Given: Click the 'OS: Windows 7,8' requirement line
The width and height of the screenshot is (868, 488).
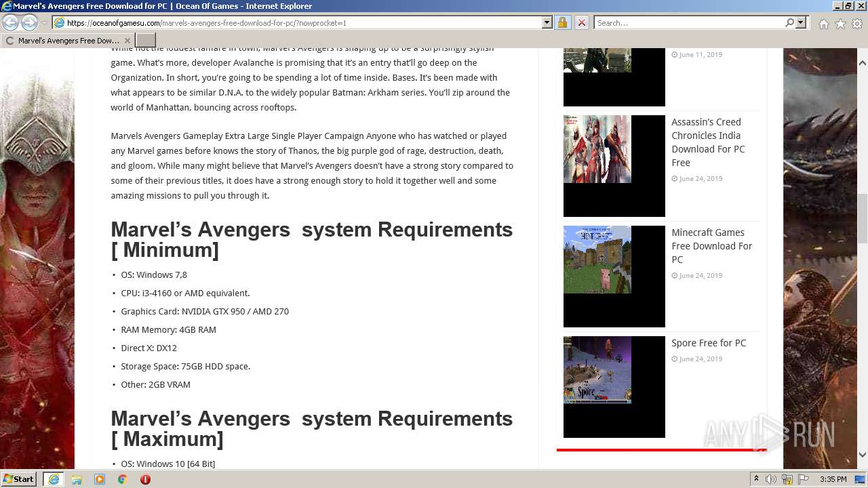Looking at the screenshot, I should 154,274.
